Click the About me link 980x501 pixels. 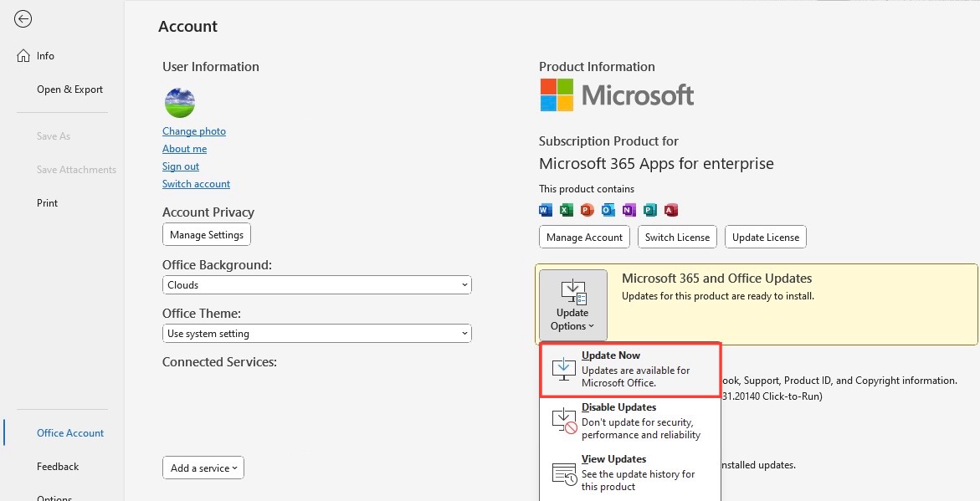pyautogui.click(x=184, y=149)
